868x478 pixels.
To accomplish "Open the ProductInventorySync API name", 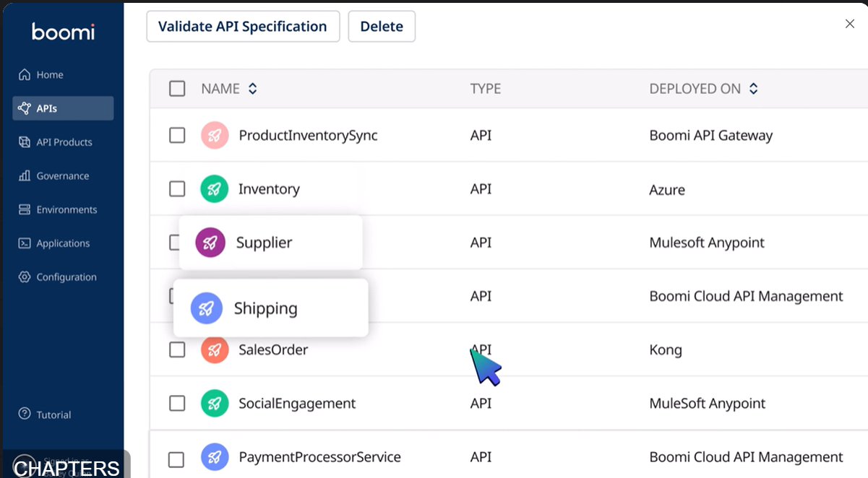I will [x=308, y=135].
